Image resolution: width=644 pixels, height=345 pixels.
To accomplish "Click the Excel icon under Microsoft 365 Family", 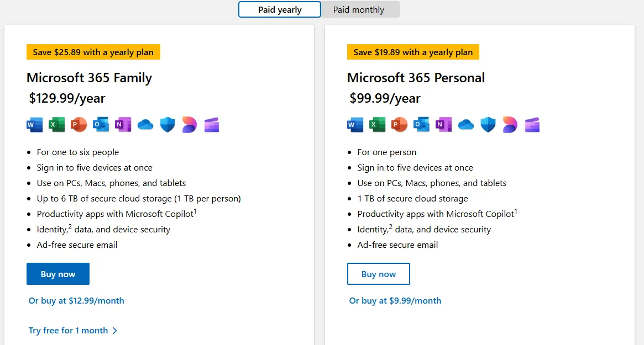I will (56, 125).
